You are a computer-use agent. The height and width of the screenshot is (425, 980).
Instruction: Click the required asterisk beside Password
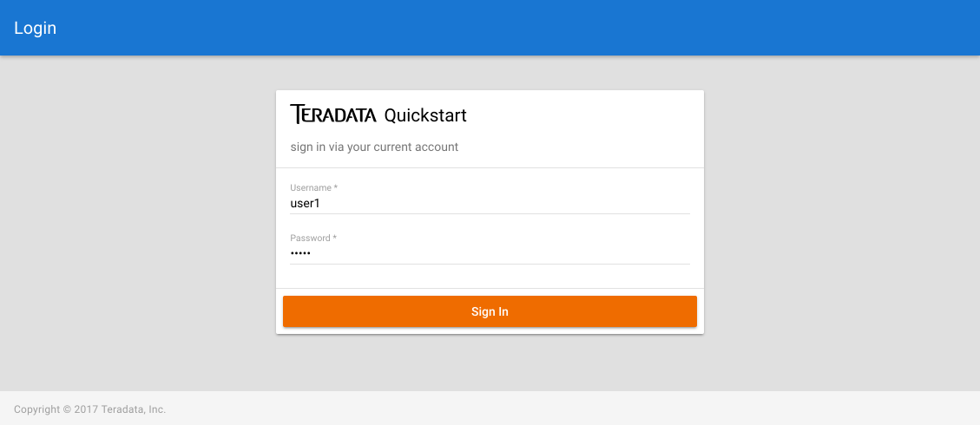(x=335, y=238)
